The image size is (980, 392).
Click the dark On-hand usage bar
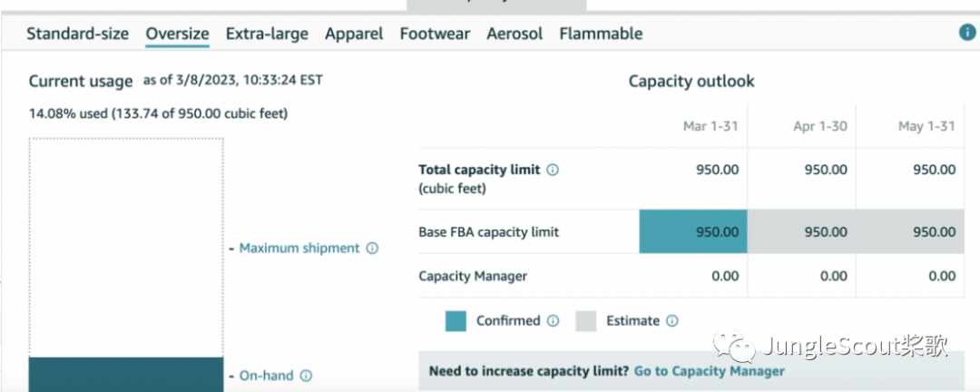pyautogui.click(x=125, y=375)
